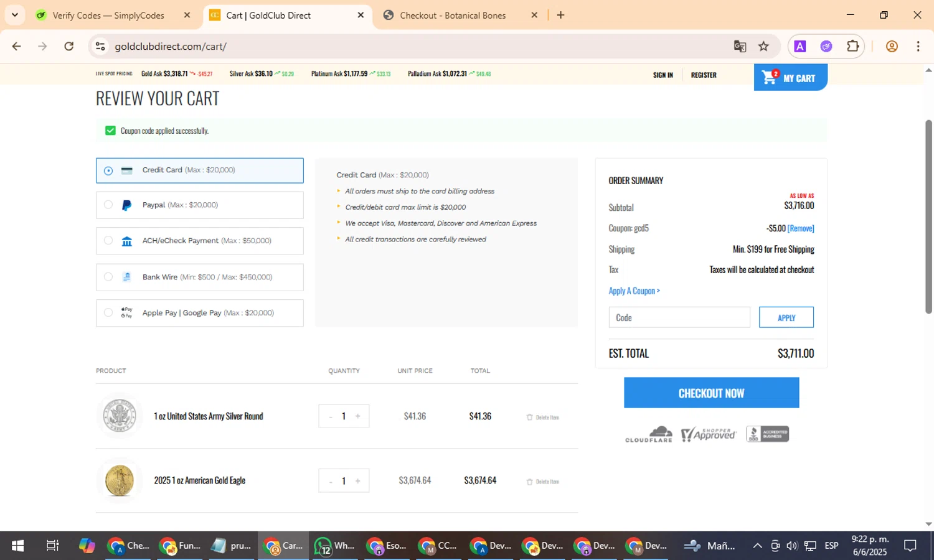
Task: Open WhatsApp from the taskbar
Action: pos(334,546)
